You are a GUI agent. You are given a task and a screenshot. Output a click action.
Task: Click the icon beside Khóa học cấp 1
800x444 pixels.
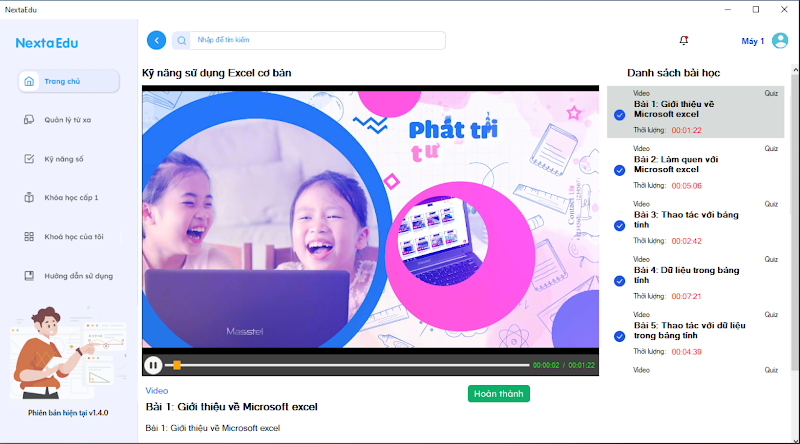click(29, 198)
